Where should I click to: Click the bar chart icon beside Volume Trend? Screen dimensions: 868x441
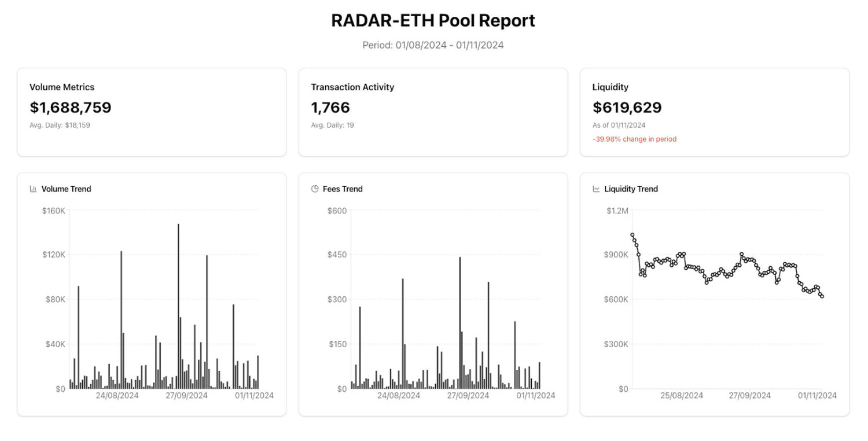34,189
